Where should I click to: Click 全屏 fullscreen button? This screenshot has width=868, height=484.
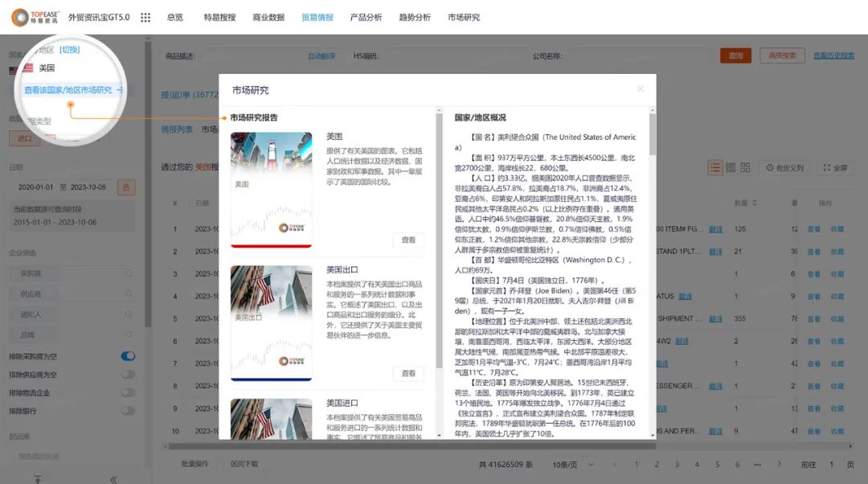pos(835,167)
